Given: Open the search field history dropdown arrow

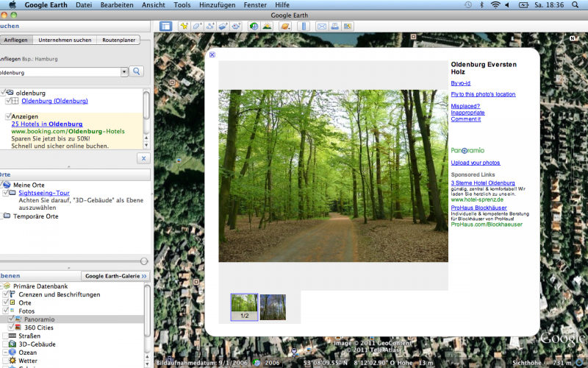Looking at the screenshot, I should tap(124, 72).
